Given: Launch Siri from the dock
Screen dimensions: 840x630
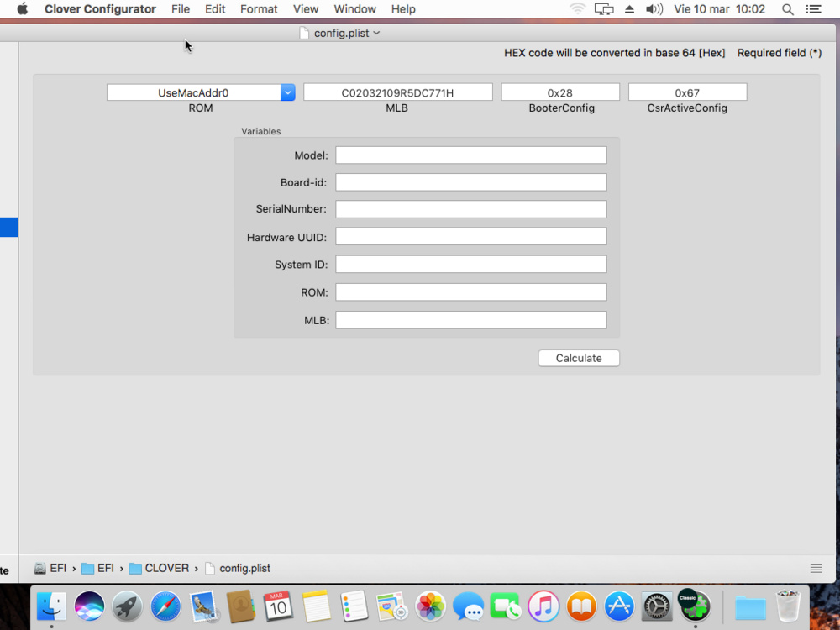Looking at the screenshot, I should 89,606.
